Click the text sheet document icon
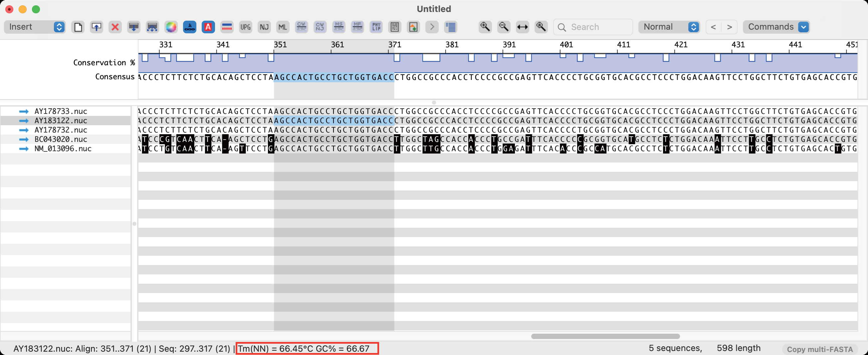 tap(395, 27)
